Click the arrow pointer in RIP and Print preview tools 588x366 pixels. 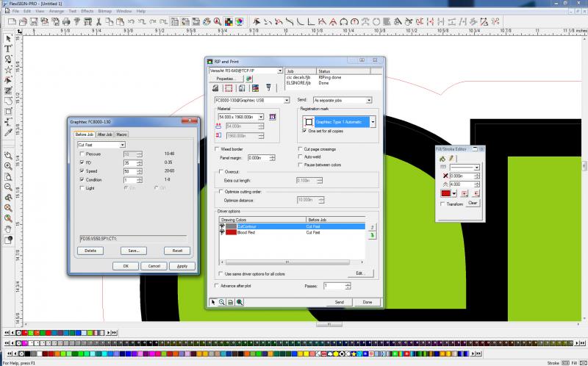click(x=213, y=302)
